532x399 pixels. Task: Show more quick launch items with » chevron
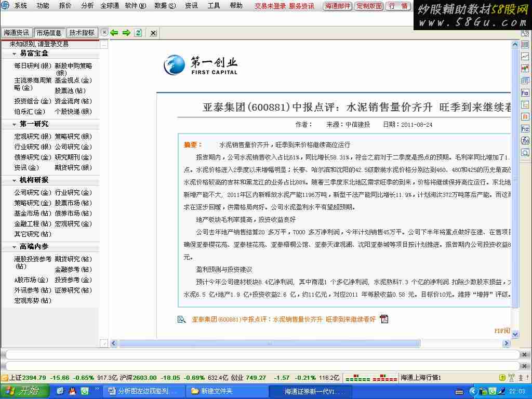pos(97,389)
